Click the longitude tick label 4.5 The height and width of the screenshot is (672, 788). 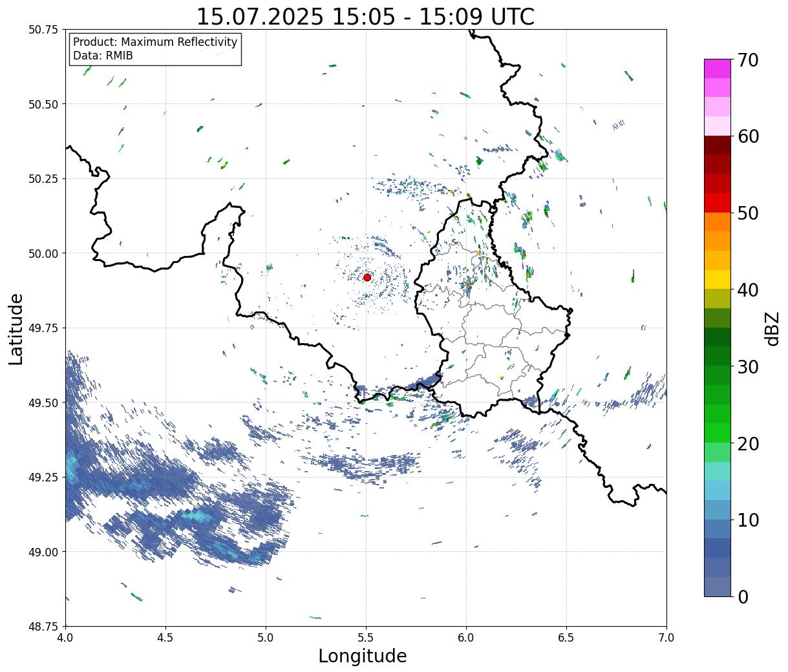165,638
